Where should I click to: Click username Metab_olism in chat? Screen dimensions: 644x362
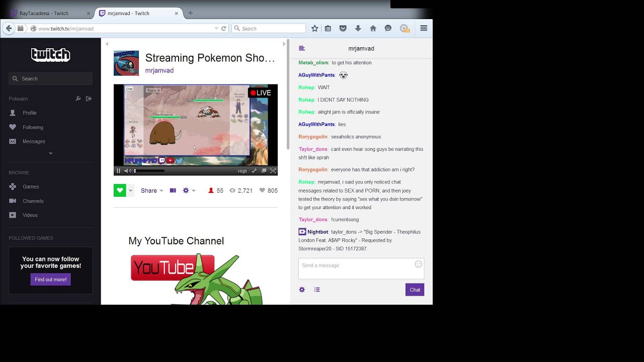(x=313, y=63)
